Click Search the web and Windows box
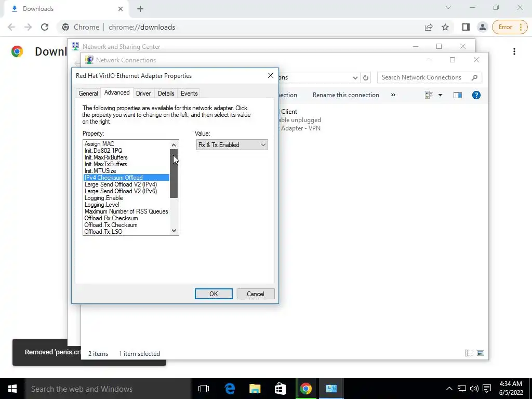The image size is (532, 399). pyautogui.click(x=108, y=389)
